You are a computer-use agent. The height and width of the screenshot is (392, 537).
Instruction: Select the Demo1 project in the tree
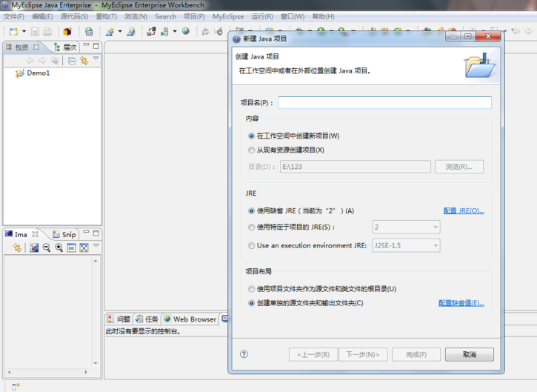pyautogui.click(x=33, y=73)
